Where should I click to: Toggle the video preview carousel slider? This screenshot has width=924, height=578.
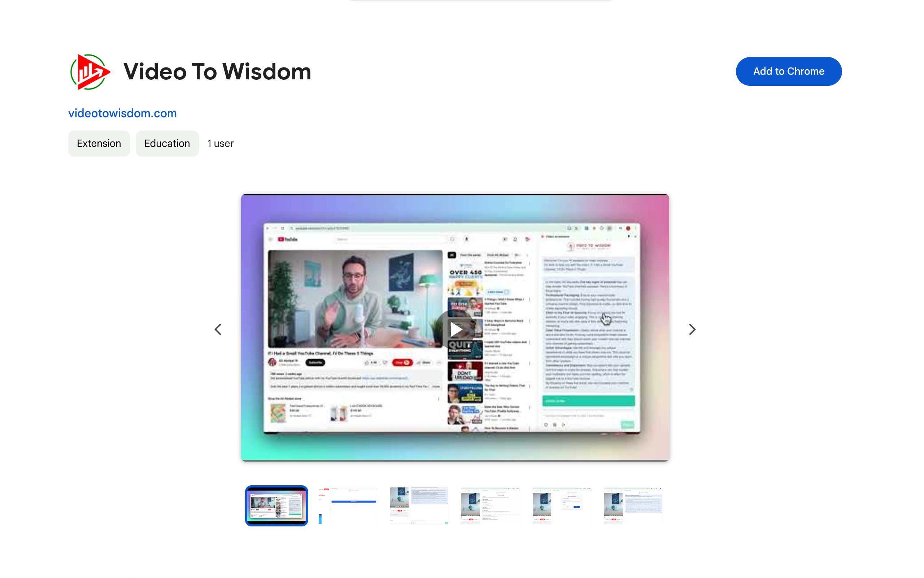click(x=692, y=329)
